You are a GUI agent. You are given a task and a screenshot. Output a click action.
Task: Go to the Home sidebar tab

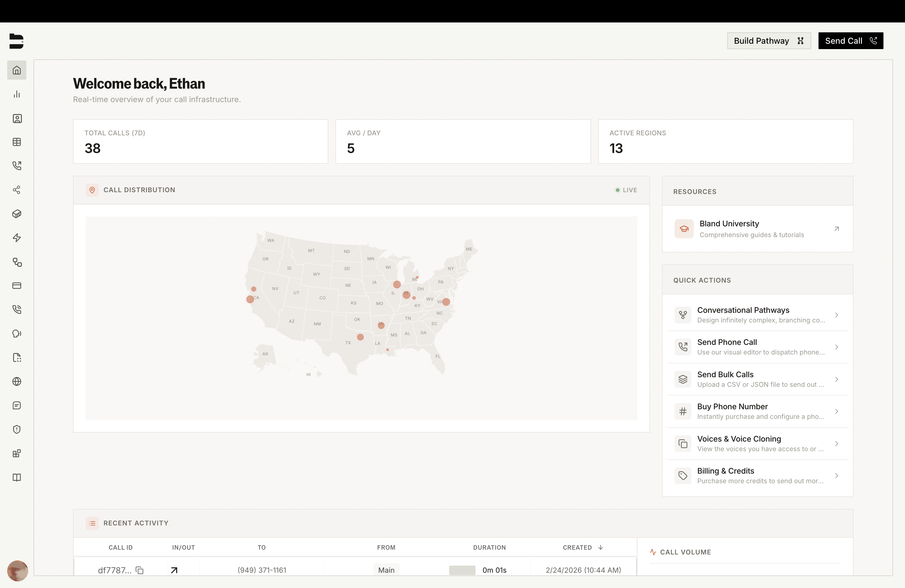tap(17, 70)
